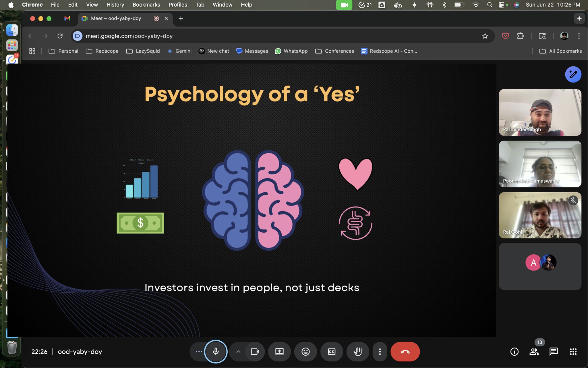Open the meeting details info panel

515,351
